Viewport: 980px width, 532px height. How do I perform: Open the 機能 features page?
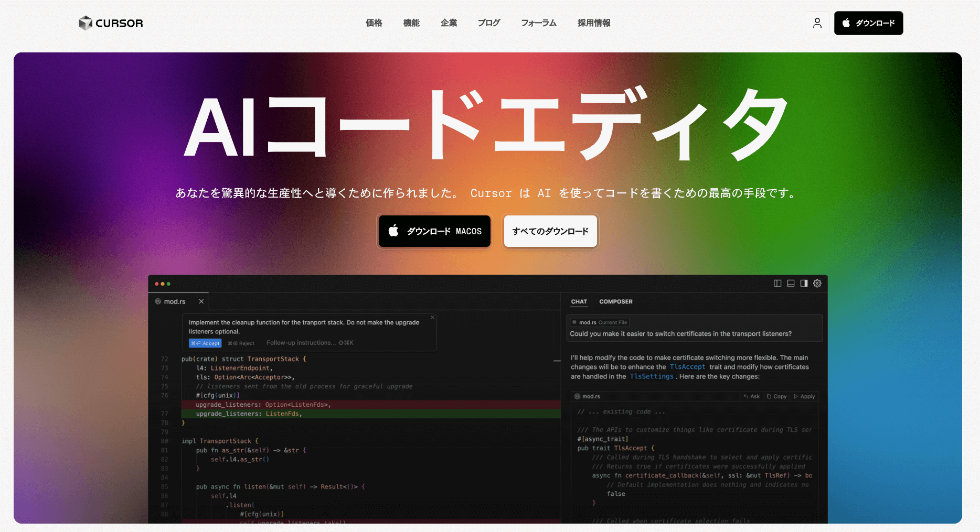click(411, 23)
